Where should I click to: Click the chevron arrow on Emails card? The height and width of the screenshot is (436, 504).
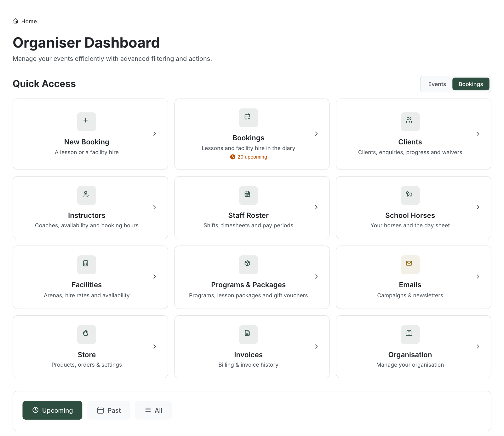(478, 276)
